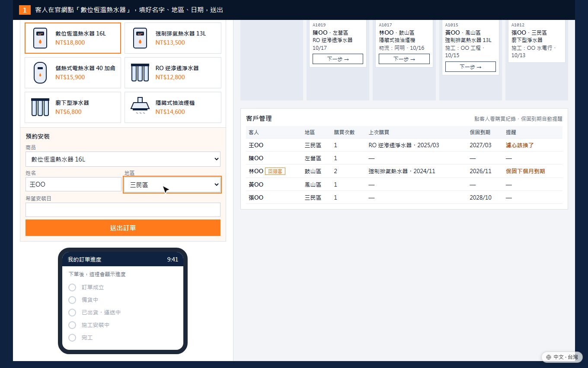Viewport: 588px width, 368px height.
Task: Select the 數位恆溫熱水器 16L water heater icon
Action: (40, 38)
